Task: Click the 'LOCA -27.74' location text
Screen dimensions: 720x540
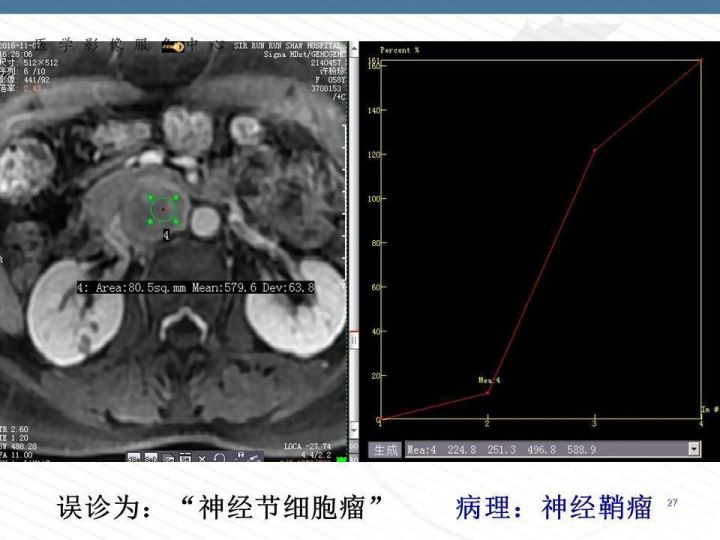Action: pos(308,446)
